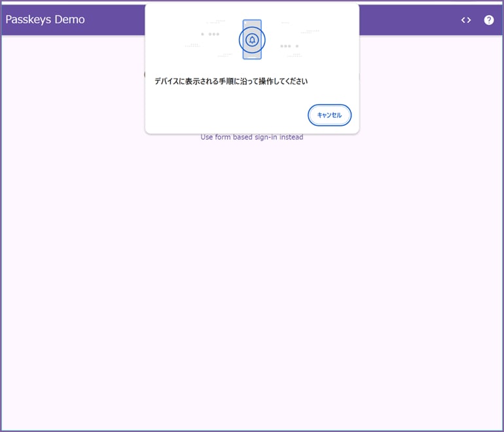The image size is (504, 432).
Task: Click the phone illustration's top edge
Action: click(x=252, y=21)
